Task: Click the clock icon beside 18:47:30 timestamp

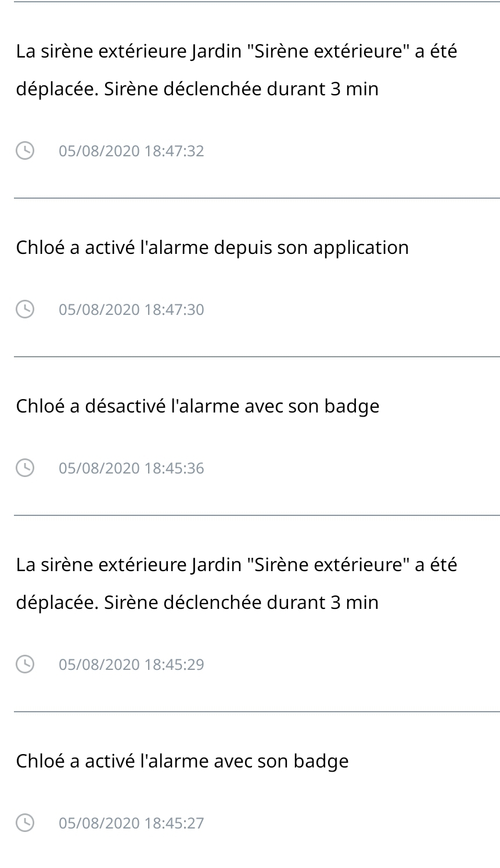Action: click(25, 309)
